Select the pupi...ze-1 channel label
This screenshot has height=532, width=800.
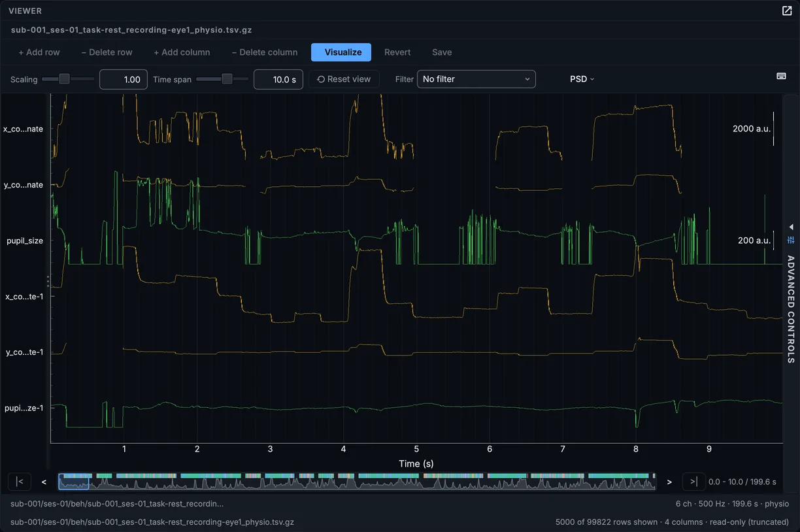24,408
